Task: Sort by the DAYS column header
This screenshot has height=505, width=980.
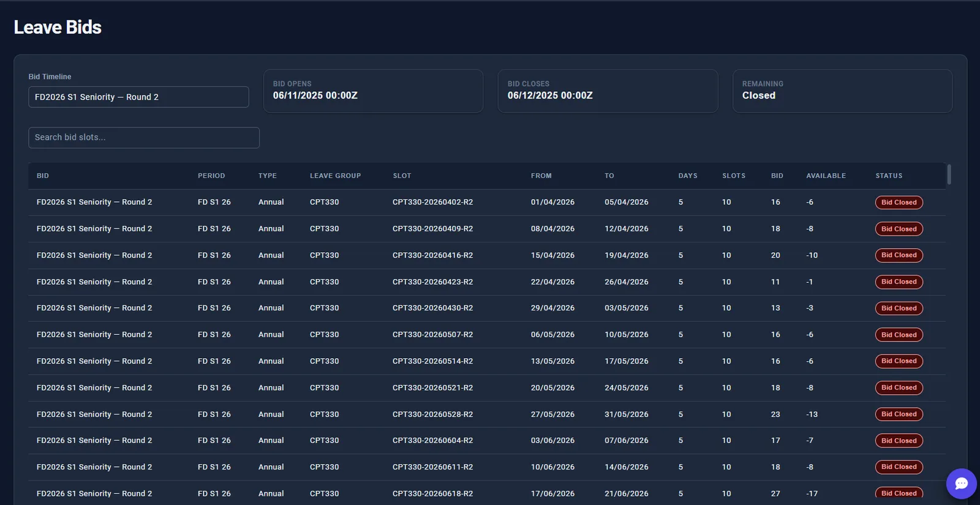Action: coord(688,176)
